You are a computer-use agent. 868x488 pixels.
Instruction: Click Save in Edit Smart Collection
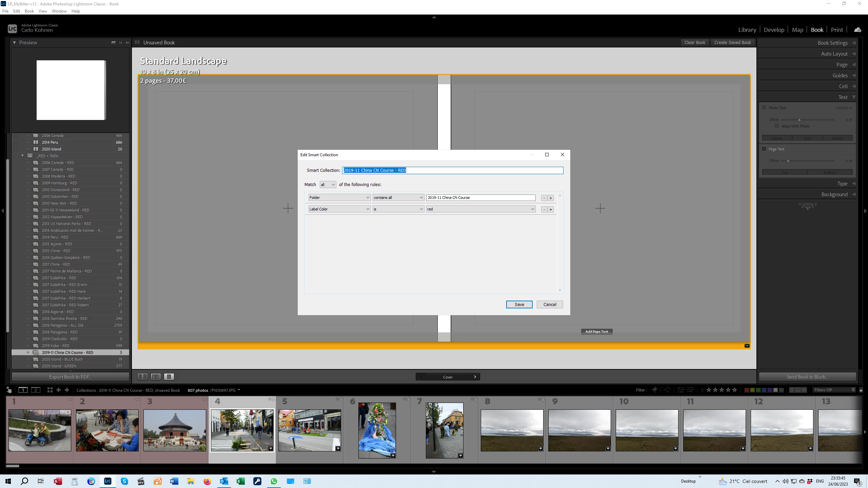[519, 304]
